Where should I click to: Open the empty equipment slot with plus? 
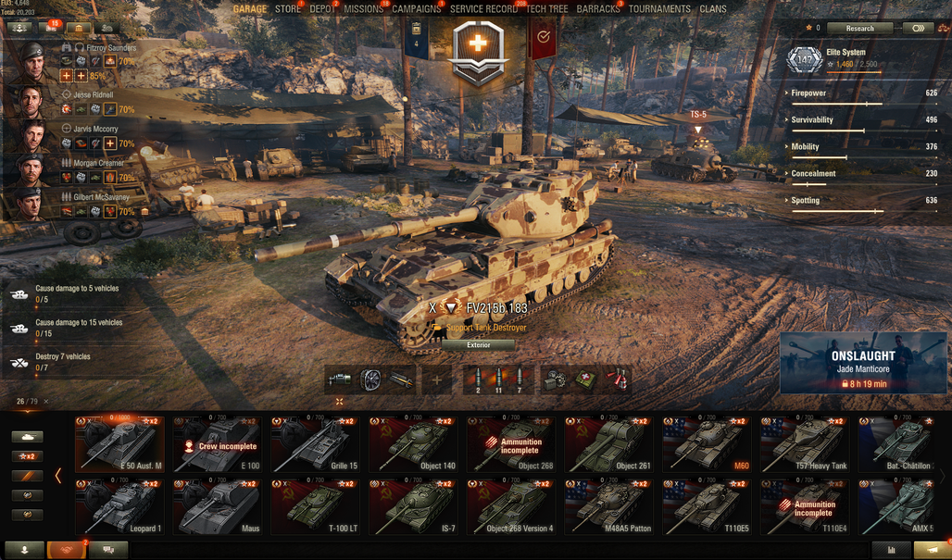click(x=436, y=380)
